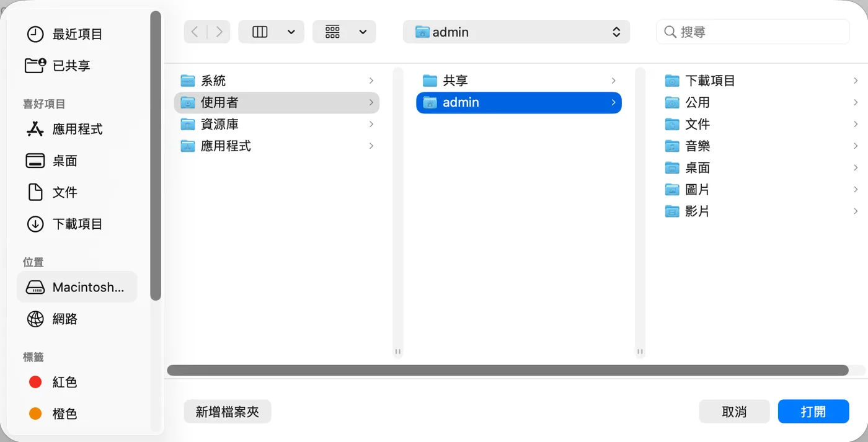This screenshot has width=868, height=442.
Task: Select 應用程式 folder icon in first column
Action: tap(188, 146)
